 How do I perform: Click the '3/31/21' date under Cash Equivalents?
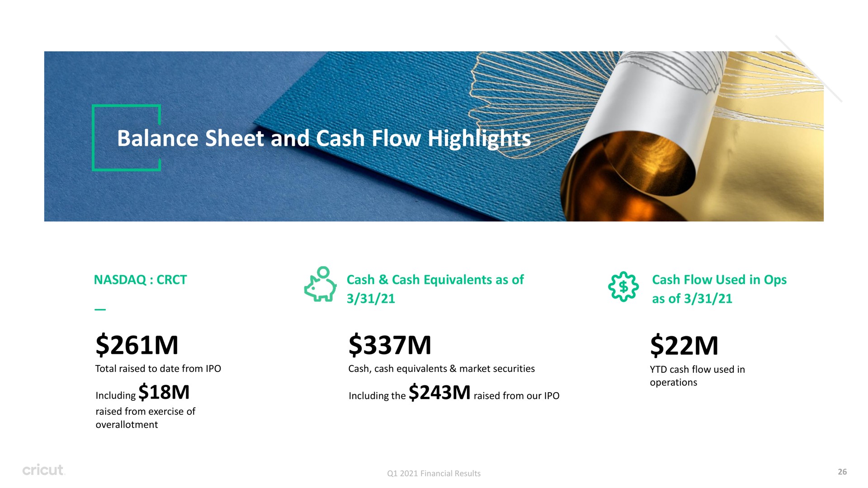click(x=371, y=299)
